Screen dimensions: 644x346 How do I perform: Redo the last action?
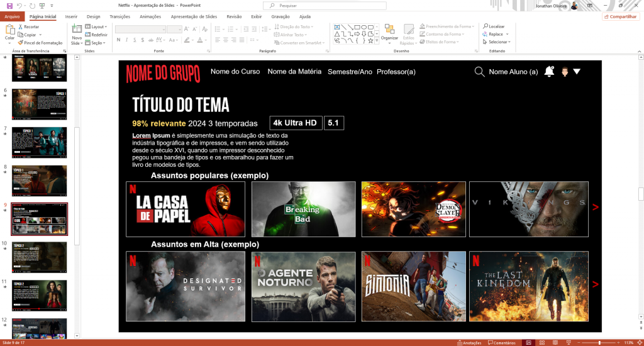(33, 6)
